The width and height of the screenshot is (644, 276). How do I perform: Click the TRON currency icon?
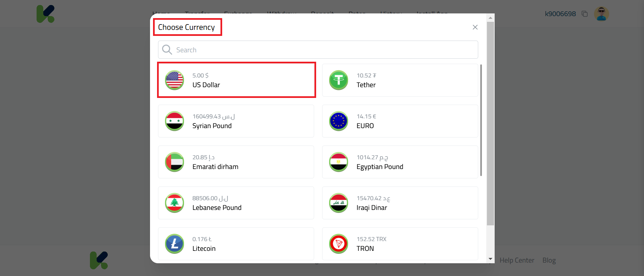(x=338, y=244)
